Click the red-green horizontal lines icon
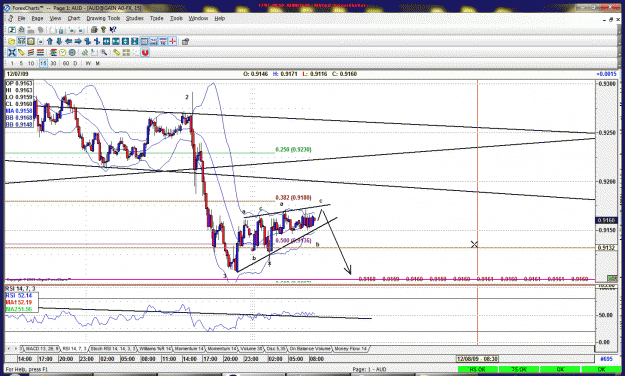 [x=40, y=52]
